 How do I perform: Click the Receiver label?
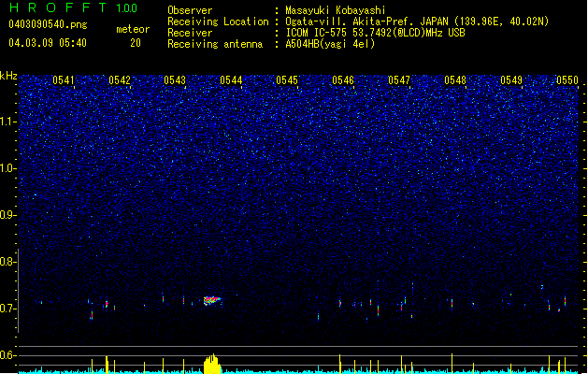[x=190, y=33]
